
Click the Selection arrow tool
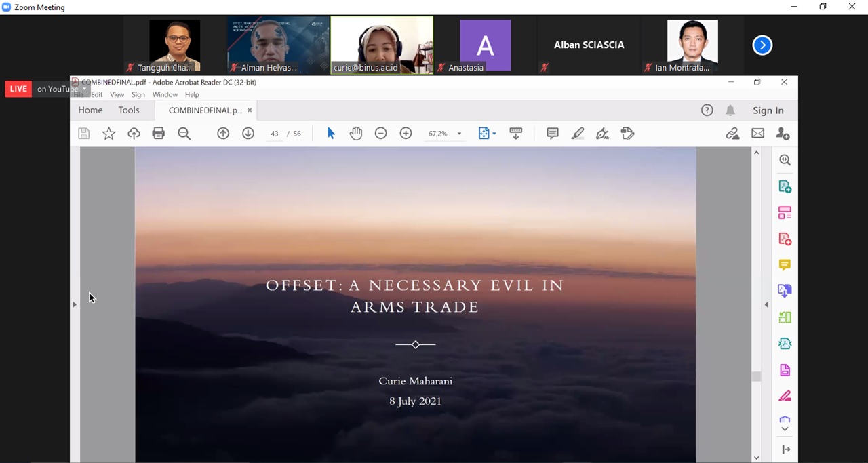click(x=331, y=134)
